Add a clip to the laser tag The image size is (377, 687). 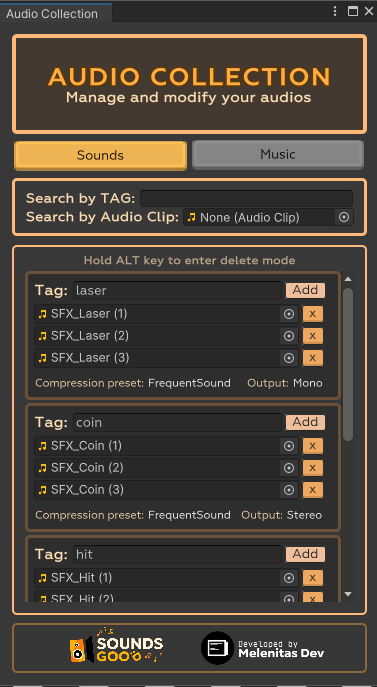tap(305, 290)
